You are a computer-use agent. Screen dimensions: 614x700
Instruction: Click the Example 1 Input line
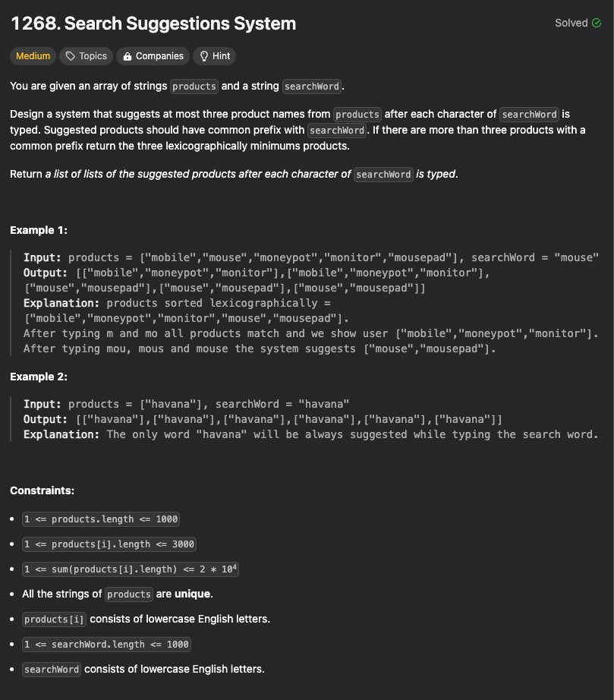[x=311, y=257]
